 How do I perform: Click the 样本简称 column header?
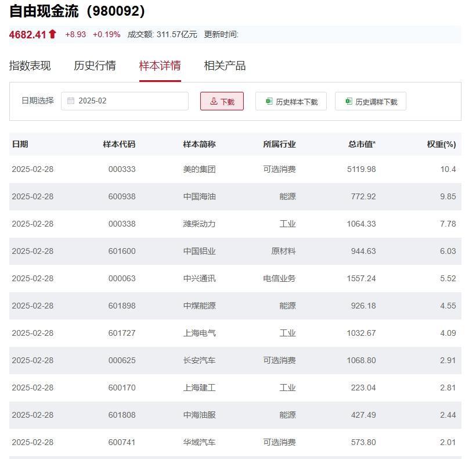[x=199, y=144]
